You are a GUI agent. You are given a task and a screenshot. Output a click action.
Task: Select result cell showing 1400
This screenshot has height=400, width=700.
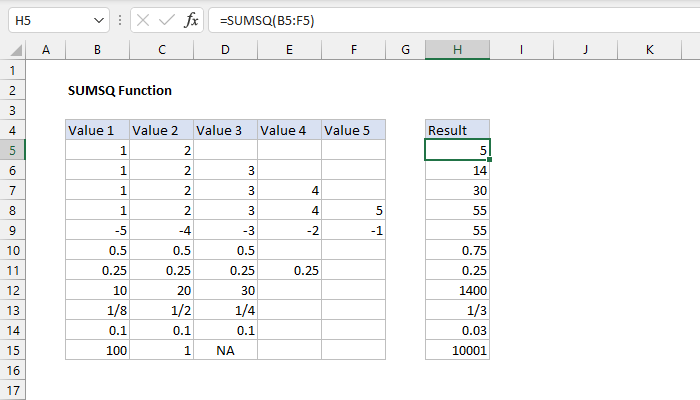[457, 290]
